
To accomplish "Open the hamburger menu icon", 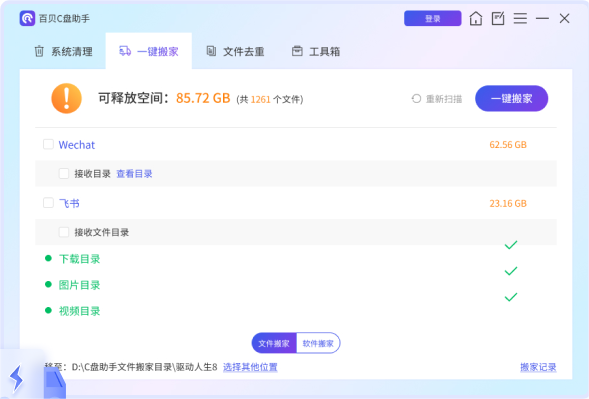I will 520,18.
